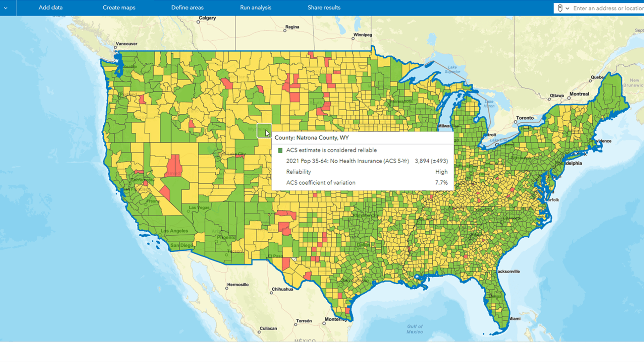Click the Natrona County popup title

pos(312,137)
